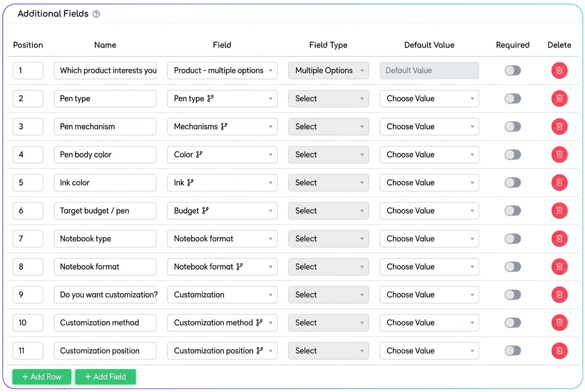Click the Add Row button
The width and height of the screenshot is (585, 392).
(x=42, y=377)
